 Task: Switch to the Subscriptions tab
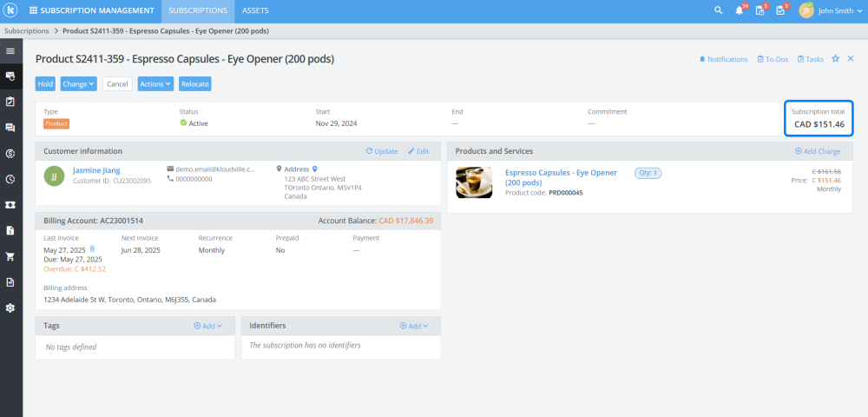coord(198,10)
